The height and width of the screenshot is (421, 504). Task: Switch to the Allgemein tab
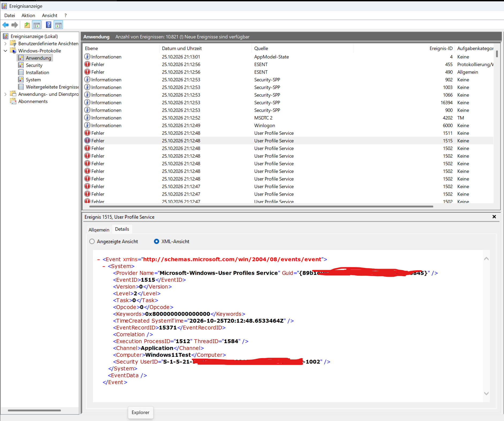pyautogui.click(x=99, y=230)
